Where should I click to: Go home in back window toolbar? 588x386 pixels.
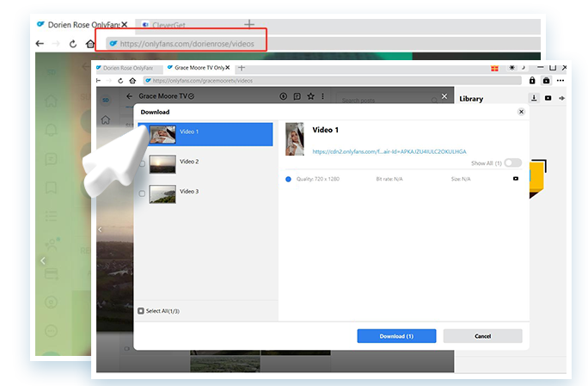(90, 44)
